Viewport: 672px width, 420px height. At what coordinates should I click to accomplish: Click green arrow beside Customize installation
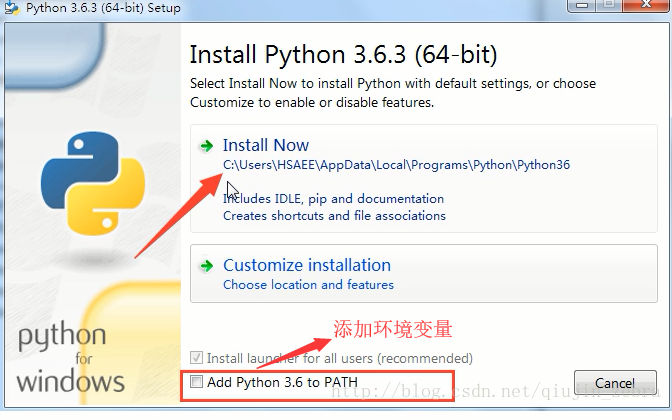(207, 266)
